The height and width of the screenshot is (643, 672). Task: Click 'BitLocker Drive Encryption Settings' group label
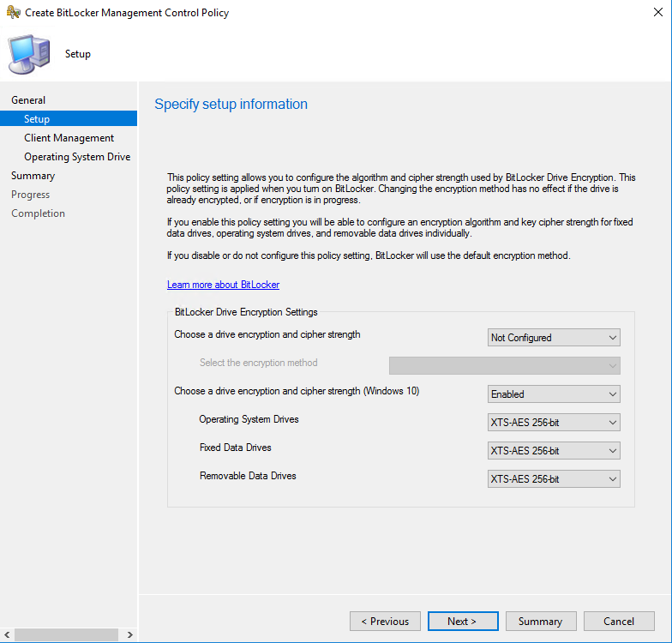(246, 312)
